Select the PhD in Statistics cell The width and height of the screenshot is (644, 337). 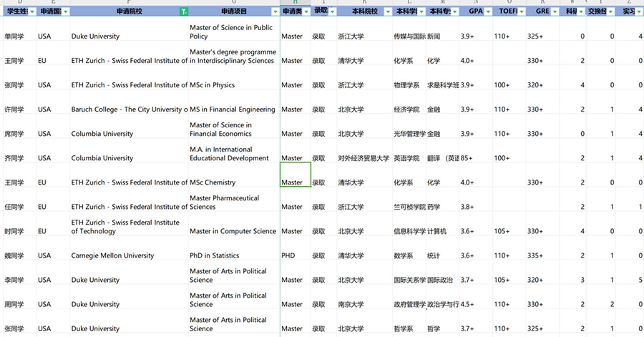coord(223,255)
